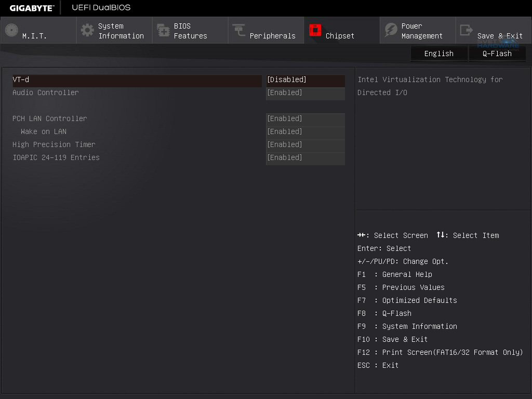
Task: Click the English language button
Action: click(438, 54)
